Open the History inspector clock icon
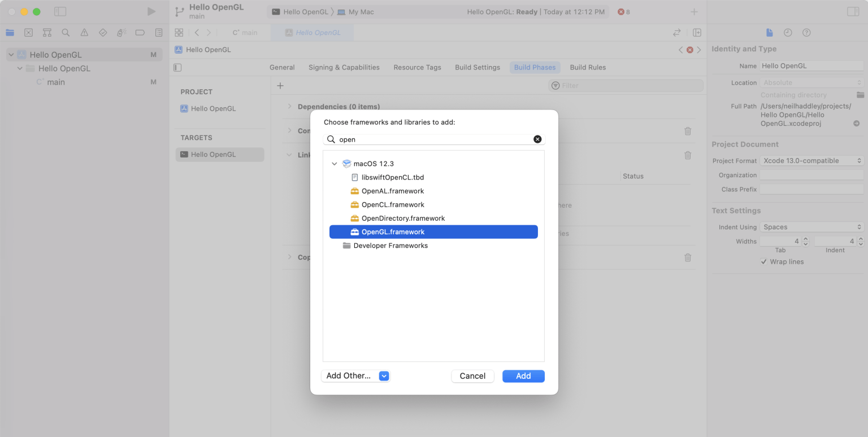The width and height of the screenshot is (868, 437). (788, 33)
